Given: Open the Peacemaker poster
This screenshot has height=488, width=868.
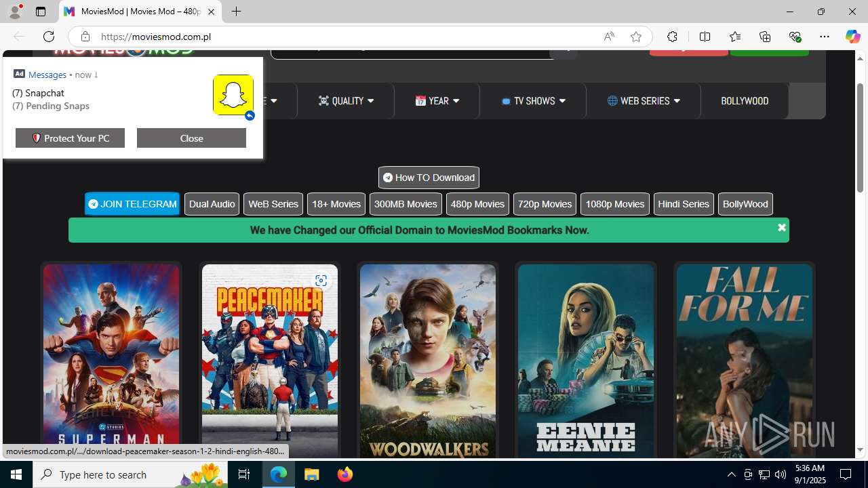Looking at the screenshot, I should [x=270, y=361].
